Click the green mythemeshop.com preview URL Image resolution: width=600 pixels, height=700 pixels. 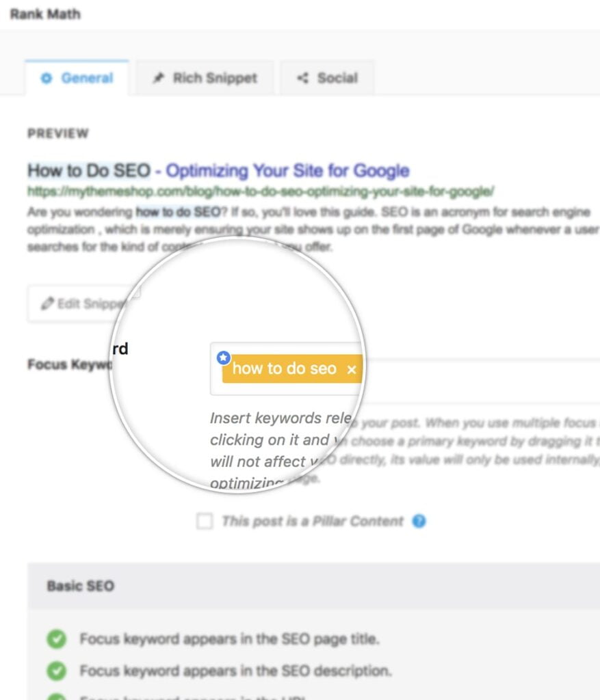point(260,191)
